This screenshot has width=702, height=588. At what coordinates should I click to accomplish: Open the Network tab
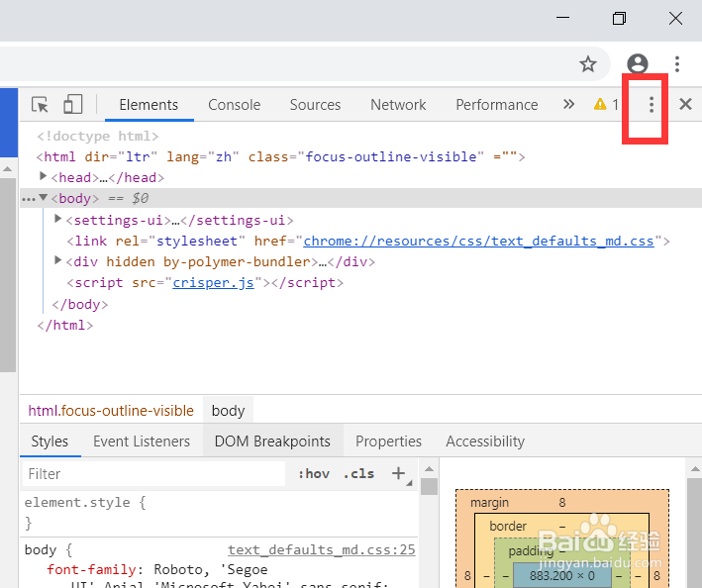(x=398, y=105)
